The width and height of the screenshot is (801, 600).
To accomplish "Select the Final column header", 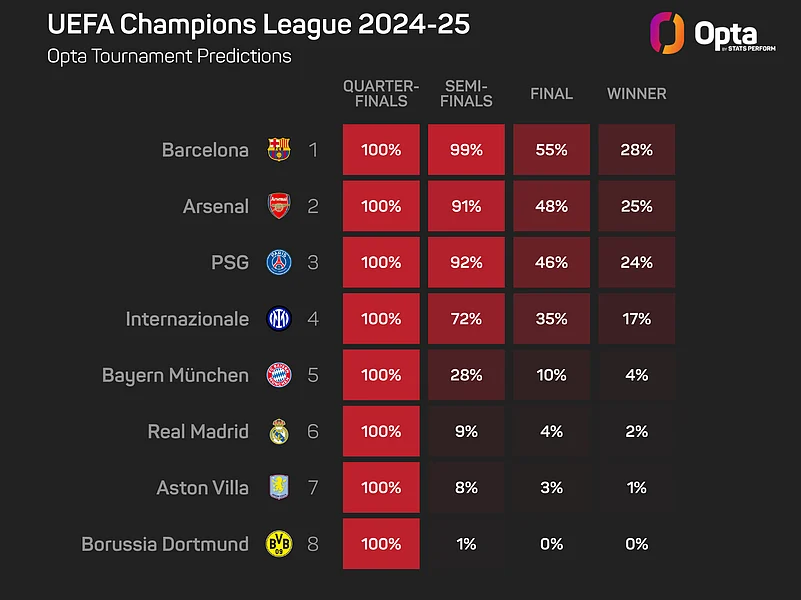I will click(552, 94).
